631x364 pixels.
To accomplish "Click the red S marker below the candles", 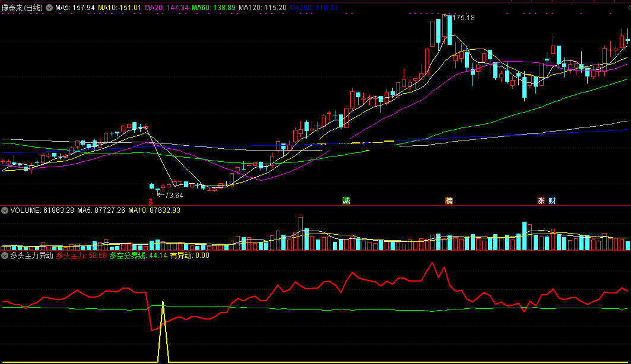I will (151, 202).
